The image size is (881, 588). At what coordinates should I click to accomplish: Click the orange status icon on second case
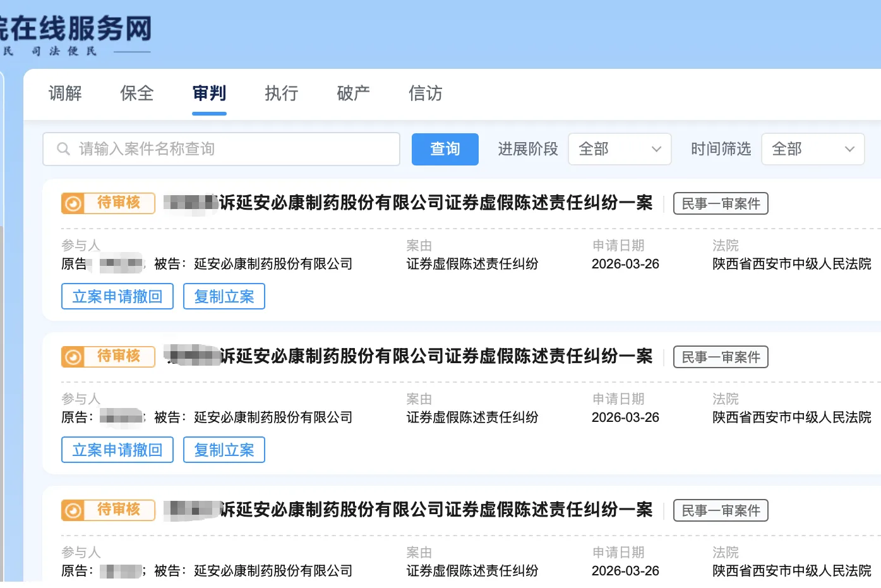pos(73,356)
